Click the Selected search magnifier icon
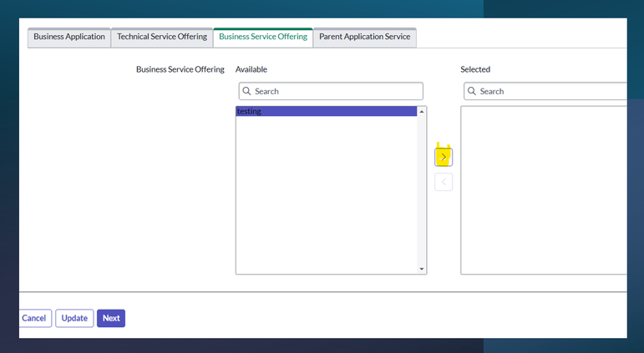 tap(471, 91)
